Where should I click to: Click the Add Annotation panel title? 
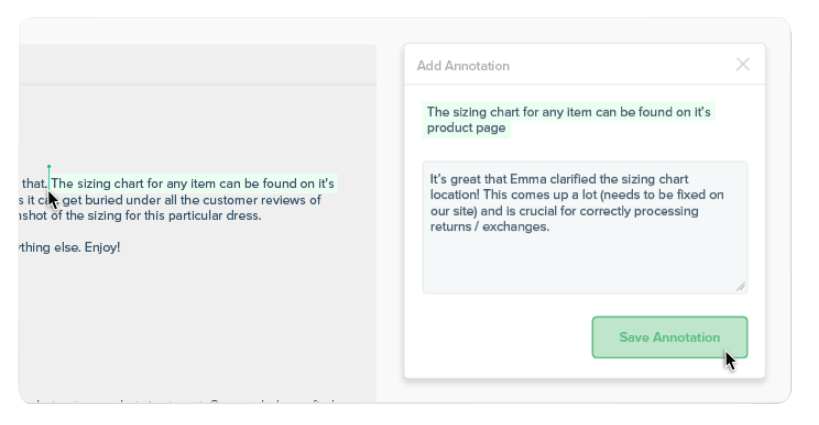(463, 66)
